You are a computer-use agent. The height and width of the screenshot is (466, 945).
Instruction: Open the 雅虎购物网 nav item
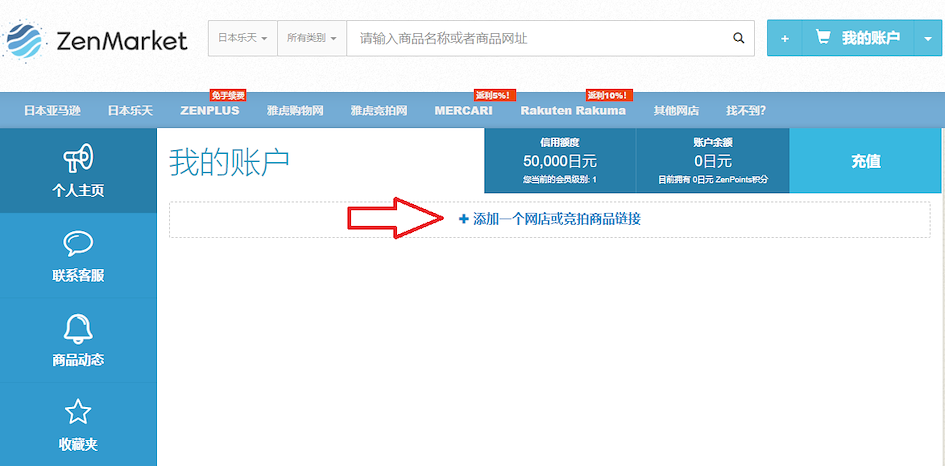point(295,110)
